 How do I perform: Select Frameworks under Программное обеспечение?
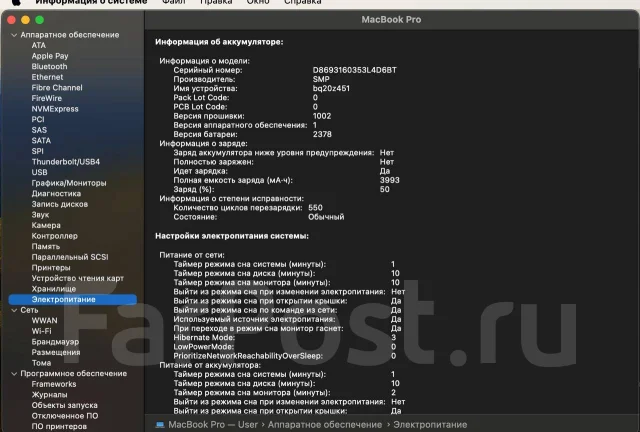tap(54, 384)
